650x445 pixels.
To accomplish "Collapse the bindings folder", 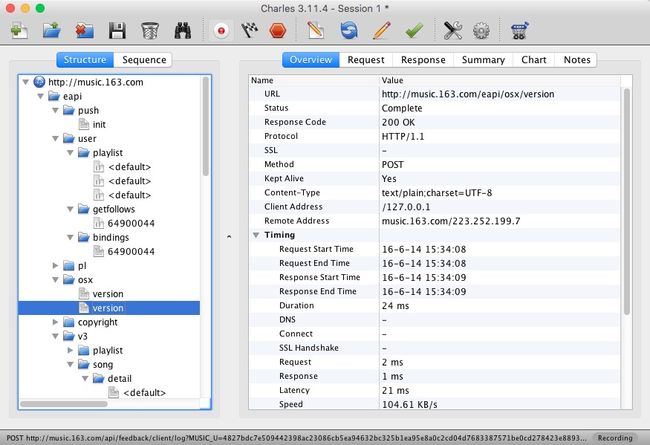I will 70,237.
